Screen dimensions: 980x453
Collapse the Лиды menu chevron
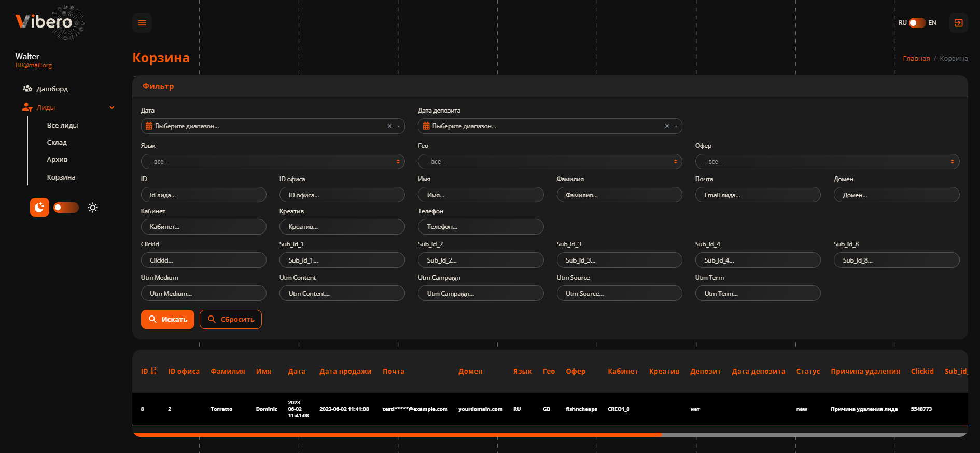[x=111, y=108]
